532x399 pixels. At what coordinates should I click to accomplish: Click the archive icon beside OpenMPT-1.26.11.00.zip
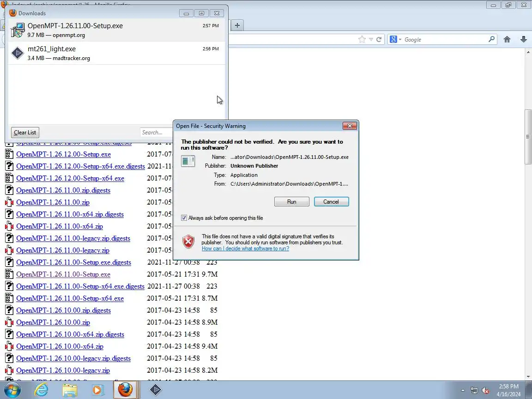coord(9,202)
